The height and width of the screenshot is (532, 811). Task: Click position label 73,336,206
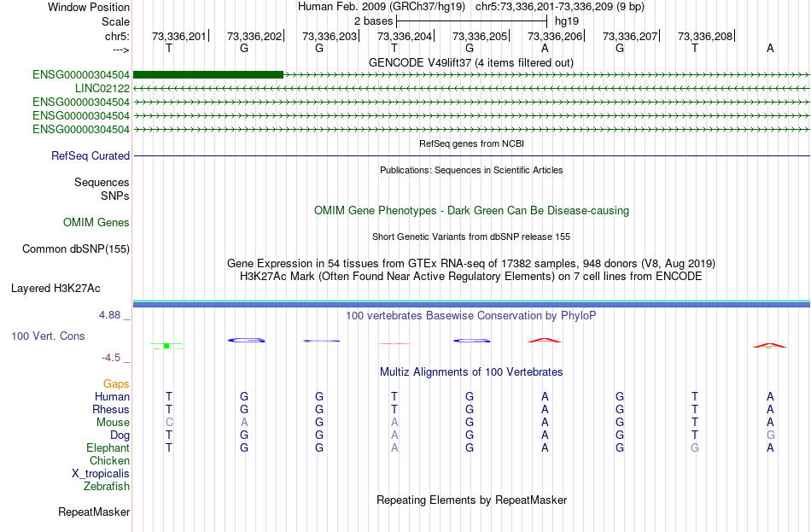click(x=555, y=36)
